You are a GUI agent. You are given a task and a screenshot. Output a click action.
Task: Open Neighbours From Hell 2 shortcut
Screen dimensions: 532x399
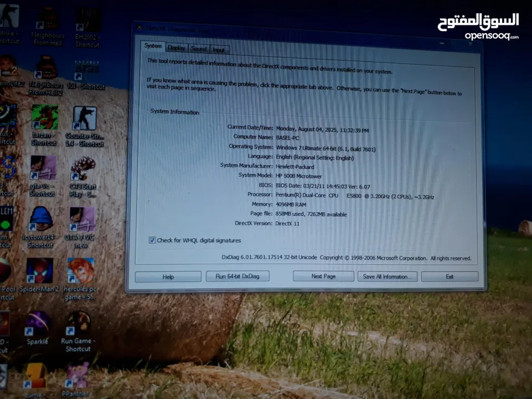pos(46,76)
